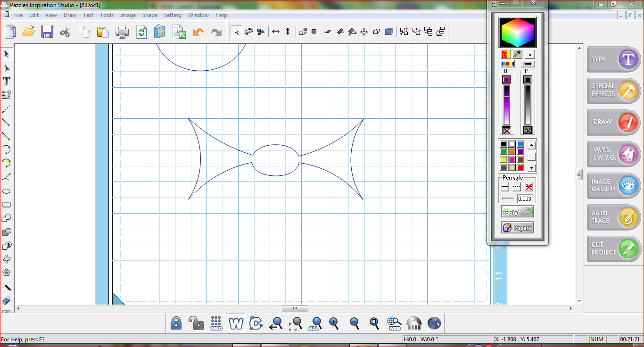Choose the Ellipse tool in left toolbar
This screenshot has width=644, height=347.
(7, 191)
